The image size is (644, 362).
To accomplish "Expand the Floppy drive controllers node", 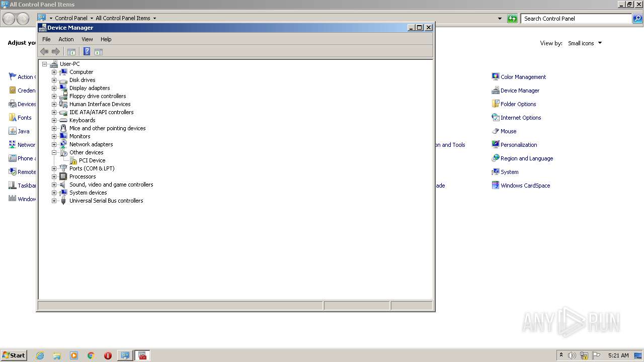I will (x=54, y=96).
